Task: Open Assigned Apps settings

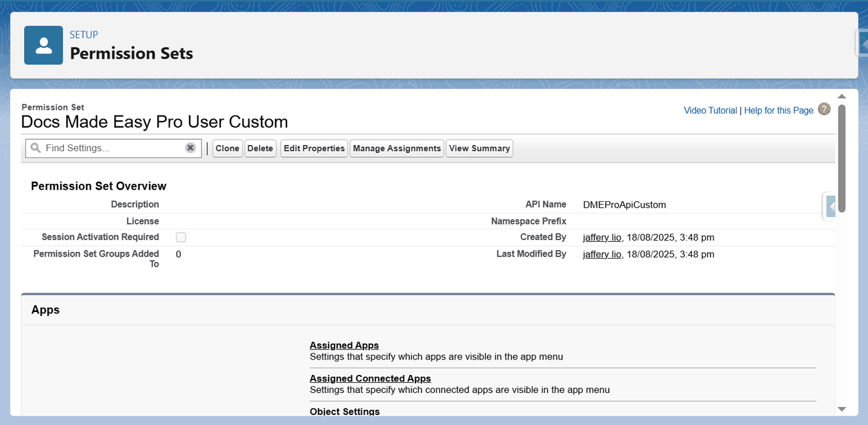Action: click(x=345, y=345)
